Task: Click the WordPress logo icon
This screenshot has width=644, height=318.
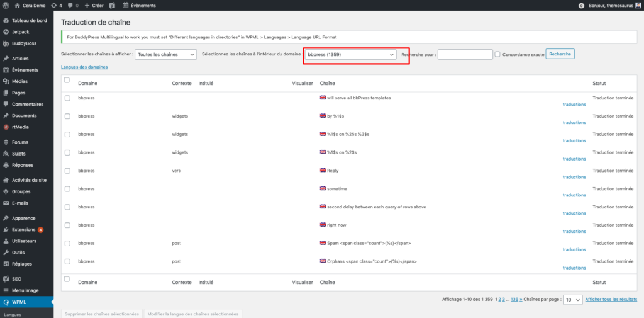Action: point(6,6)
